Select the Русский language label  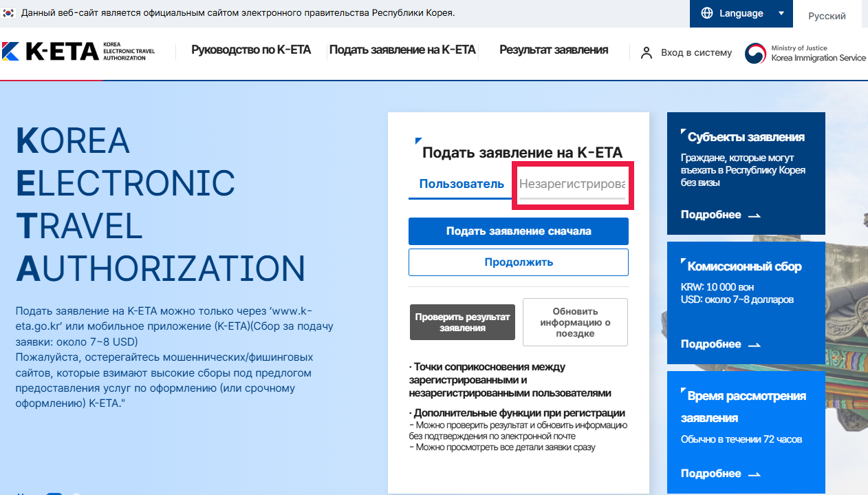point(827,16)
